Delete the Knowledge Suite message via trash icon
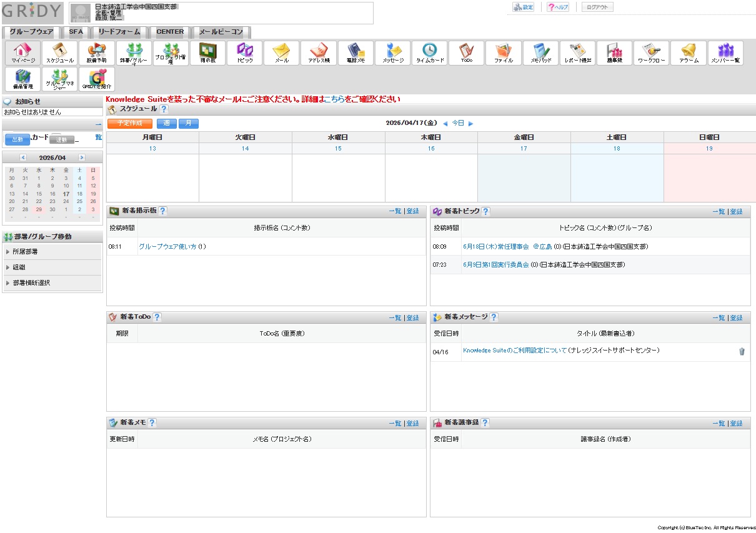This screenshot has height=533, width=756. point(742,351)
